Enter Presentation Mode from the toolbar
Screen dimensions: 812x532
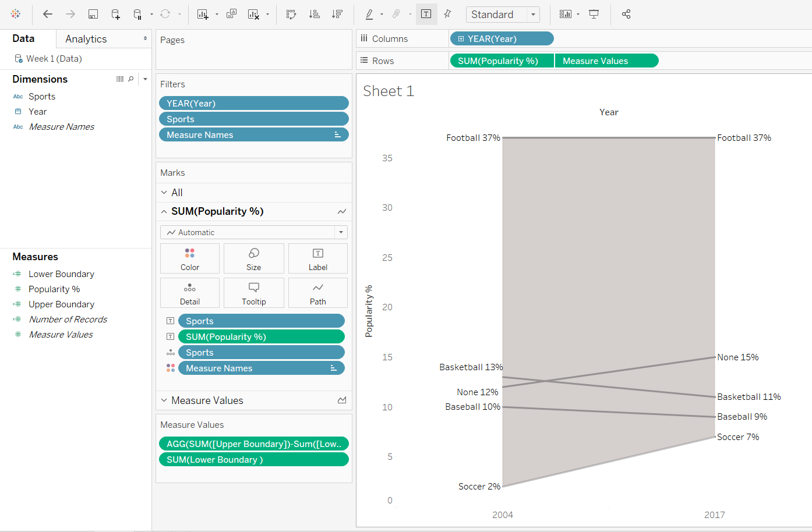(594, 14)
